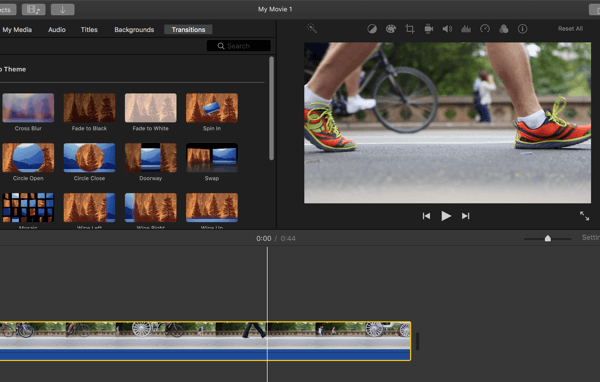Click the magic wand auto-enhance icon
Screen dimensions: 600x382
click(312, 28)
